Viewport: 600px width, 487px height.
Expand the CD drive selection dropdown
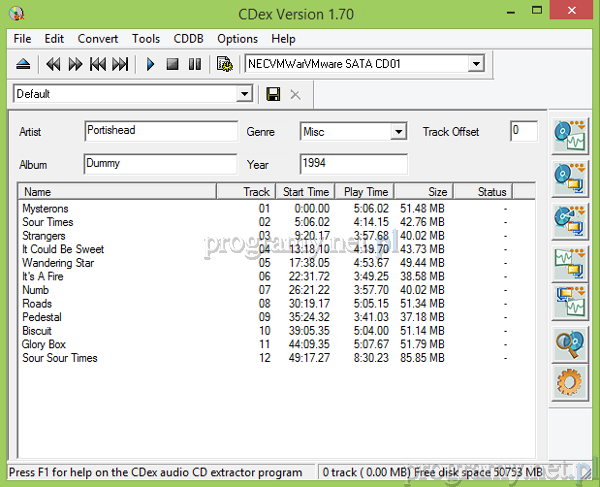(x=476, y=64)
